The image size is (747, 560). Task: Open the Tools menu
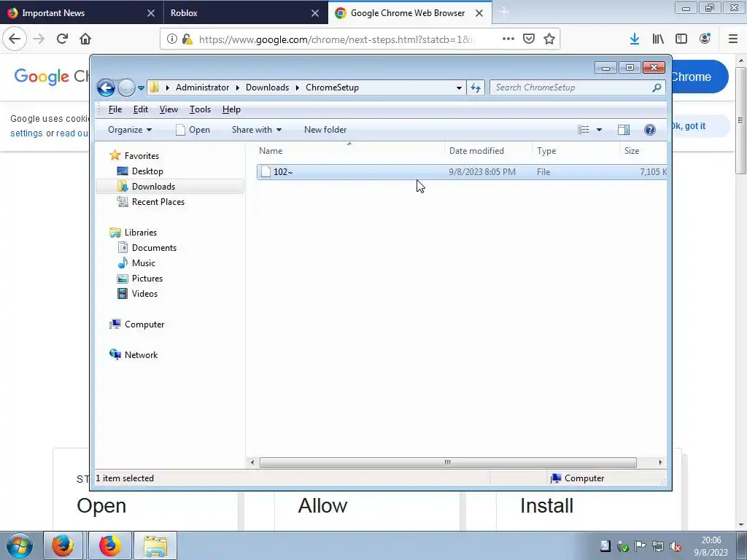click(200, 109)
